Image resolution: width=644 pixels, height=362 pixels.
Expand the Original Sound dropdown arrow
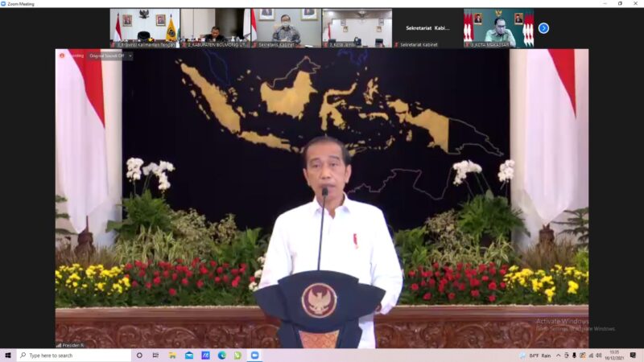(130, 56)
